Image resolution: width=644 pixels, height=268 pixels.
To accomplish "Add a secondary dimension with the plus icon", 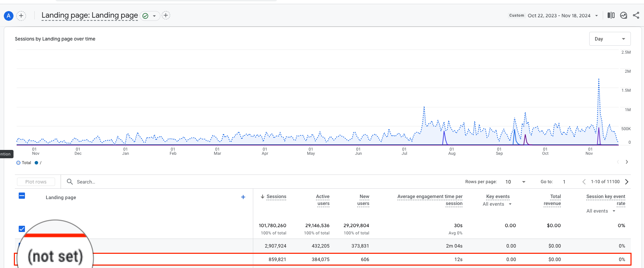I will (x=243, y=197).
